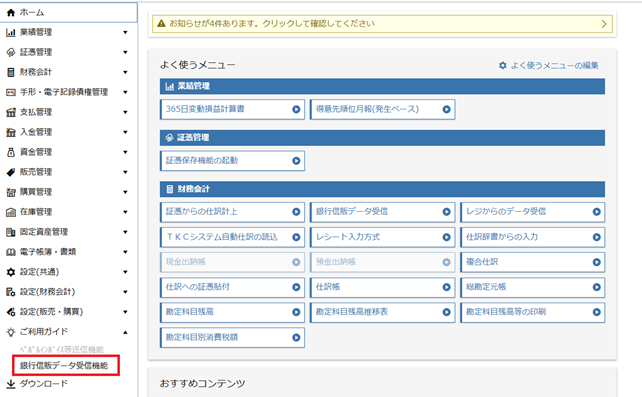Click arrow icon on 複合仕訳 button
The width and height of the screenshot is (642, 397).
pyautogui.click(x=597, y=262)
